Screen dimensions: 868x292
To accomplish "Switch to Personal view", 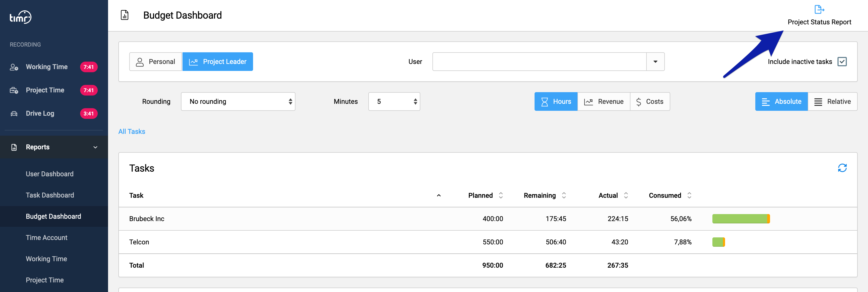I will (x=156, y=62).
